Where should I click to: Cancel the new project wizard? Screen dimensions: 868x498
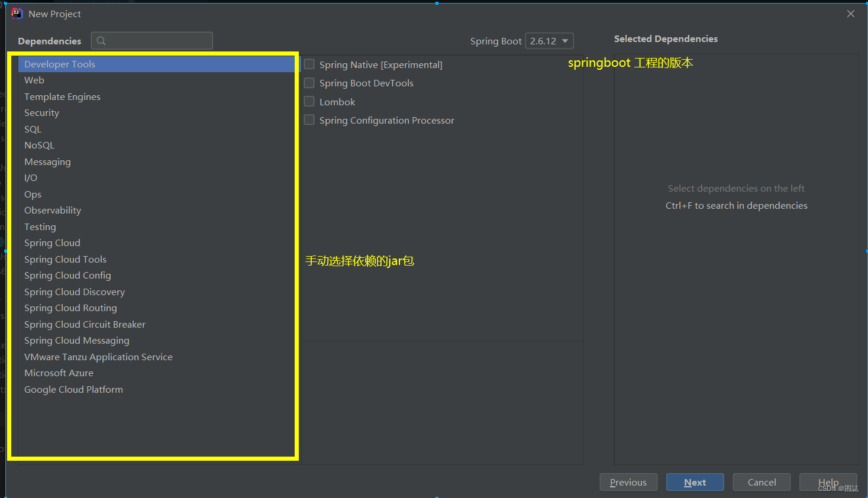coord(761,482)
